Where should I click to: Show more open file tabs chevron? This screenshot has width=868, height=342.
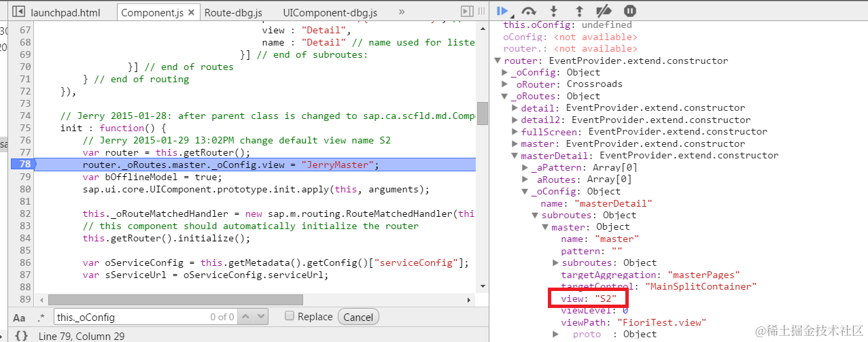401,12
